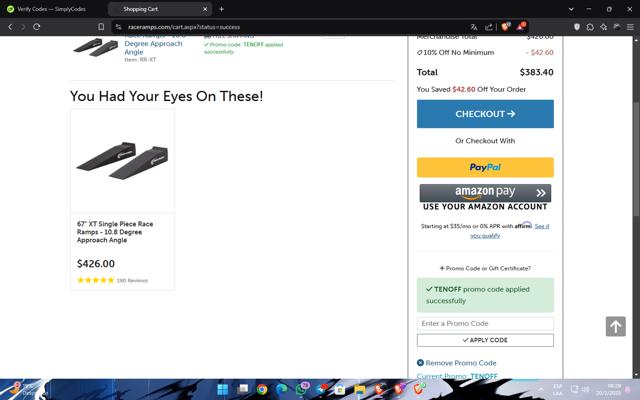Open '67" XT Single Piece Race Ramps' title
The image size is (640, 400).
coord(115,232)
